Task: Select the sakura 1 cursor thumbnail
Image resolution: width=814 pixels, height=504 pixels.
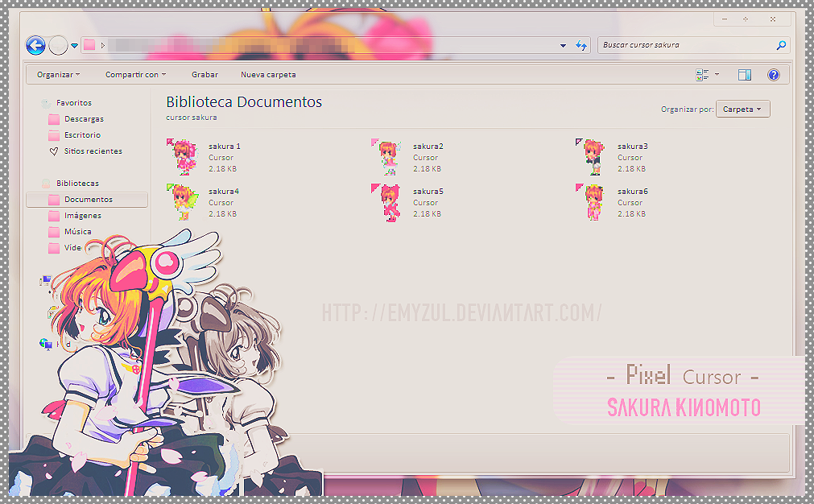Action: (183, 157)
